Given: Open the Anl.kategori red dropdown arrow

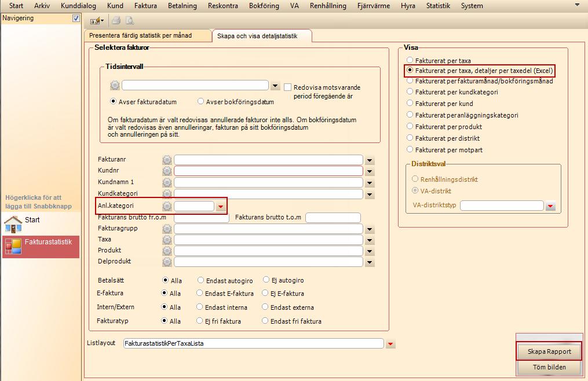Looking at the screenshot, I should [221, 207].
